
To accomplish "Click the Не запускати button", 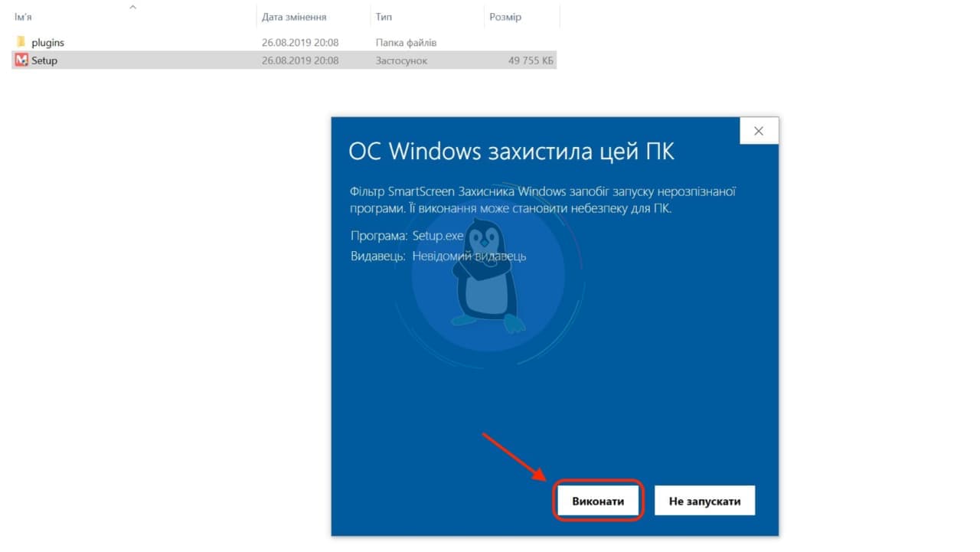I will click(x=704, y=501).
